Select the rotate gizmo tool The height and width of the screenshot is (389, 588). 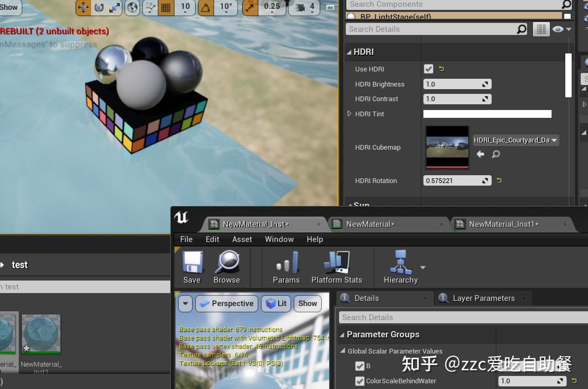(99, 7)
